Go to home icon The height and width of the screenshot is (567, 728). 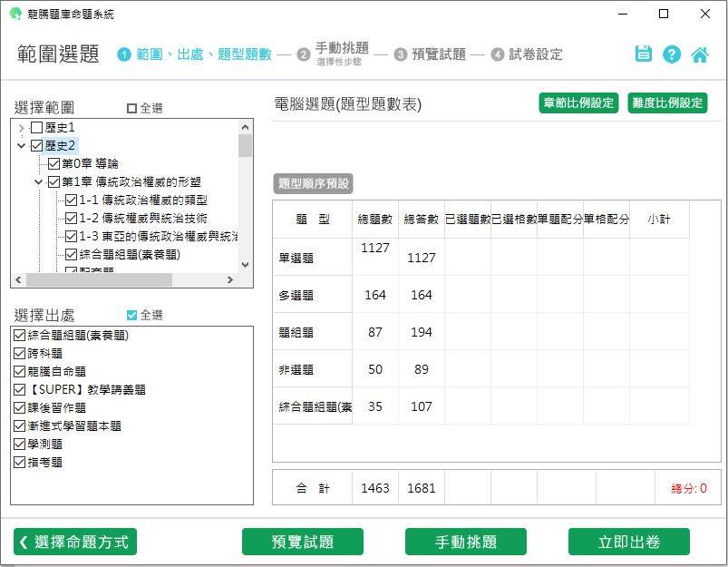pos(700,54)
